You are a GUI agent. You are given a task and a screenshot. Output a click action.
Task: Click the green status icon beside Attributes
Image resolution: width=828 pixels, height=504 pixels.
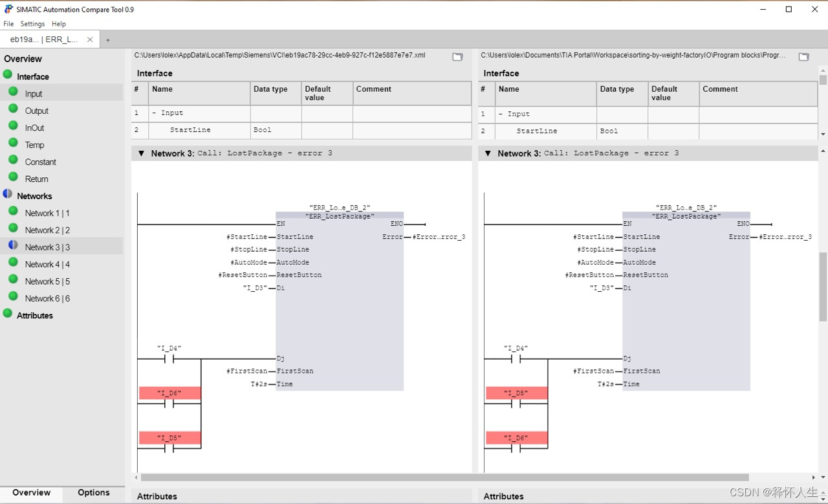[x=8, y=313]
